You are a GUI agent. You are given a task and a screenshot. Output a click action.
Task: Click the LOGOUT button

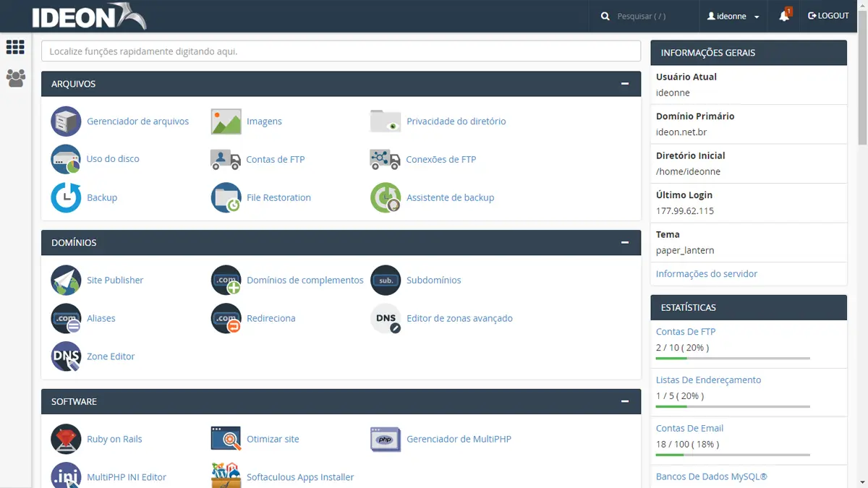[827, 15]
